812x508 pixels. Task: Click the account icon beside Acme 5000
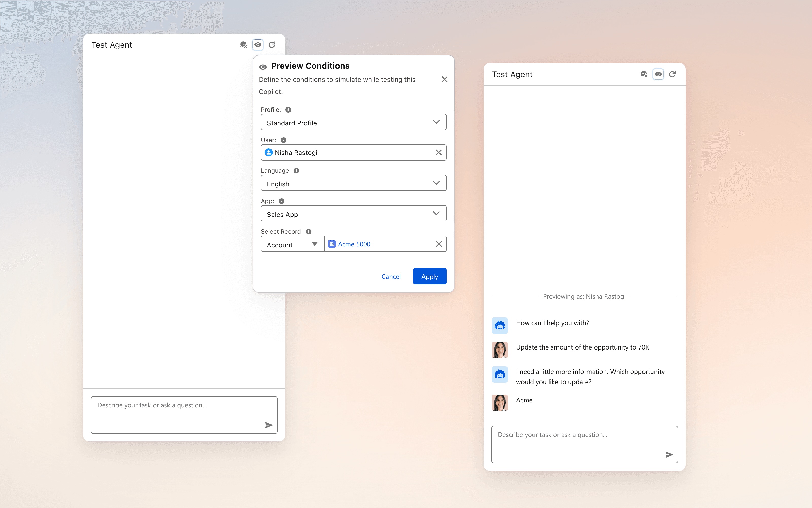pyautogui.click(x=332, y=244)
